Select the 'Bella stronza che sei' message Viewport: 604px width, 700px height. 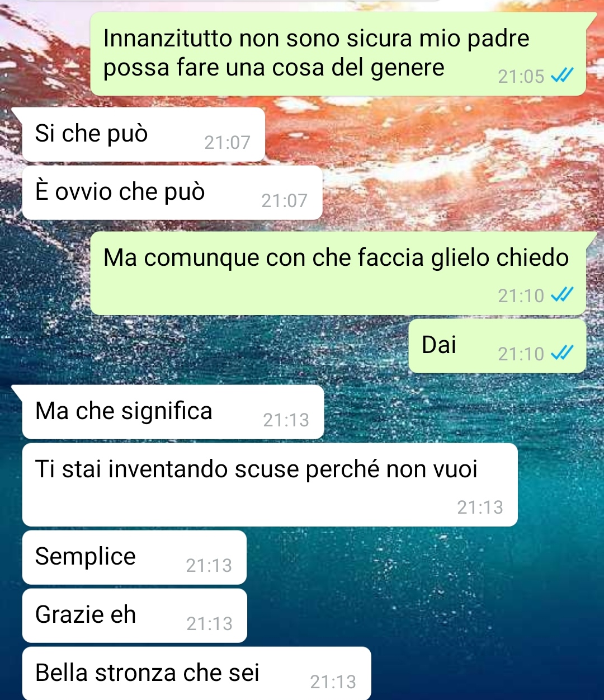click(196, 674)
